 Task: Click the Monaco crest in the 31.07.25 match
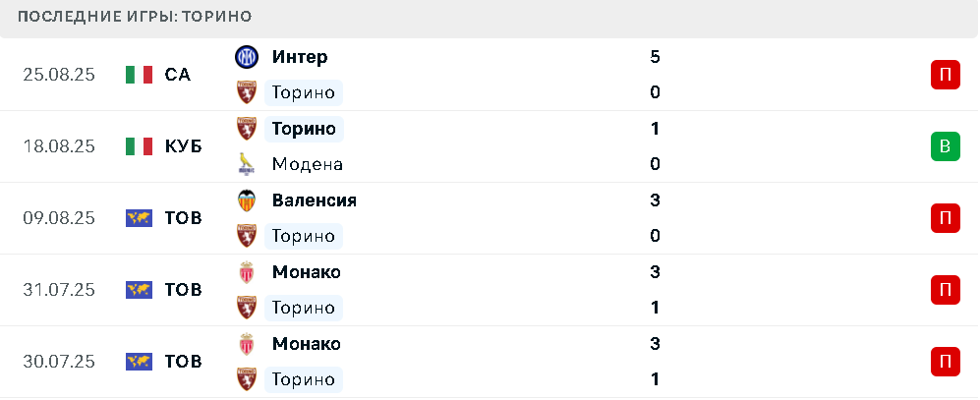tap(247, 272)
